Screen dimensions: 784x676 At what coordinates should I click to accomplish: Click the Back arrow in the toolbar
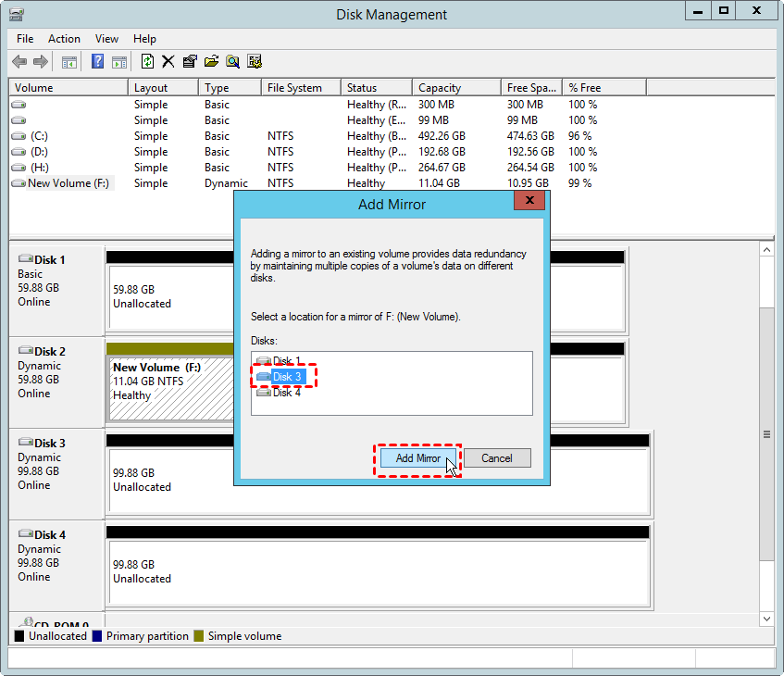pos(19,62)
